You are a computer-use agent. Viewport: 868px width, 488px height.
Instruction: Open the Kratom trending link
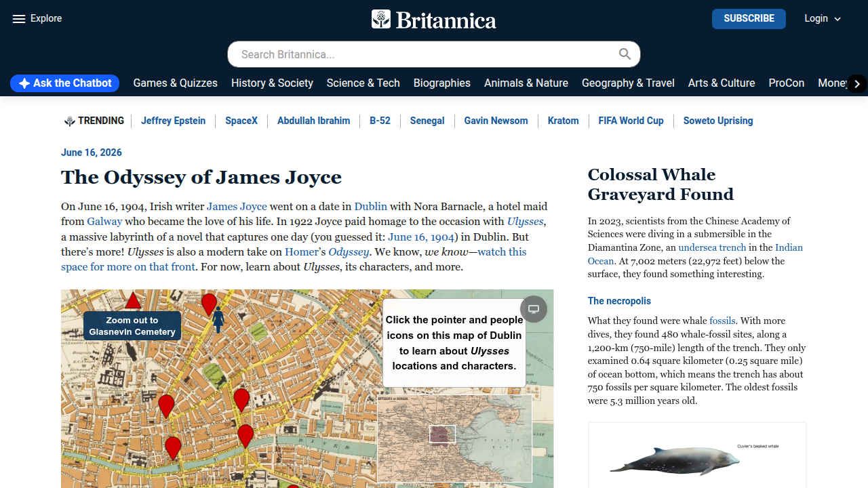pyautogui.click(x=563, y=121)
